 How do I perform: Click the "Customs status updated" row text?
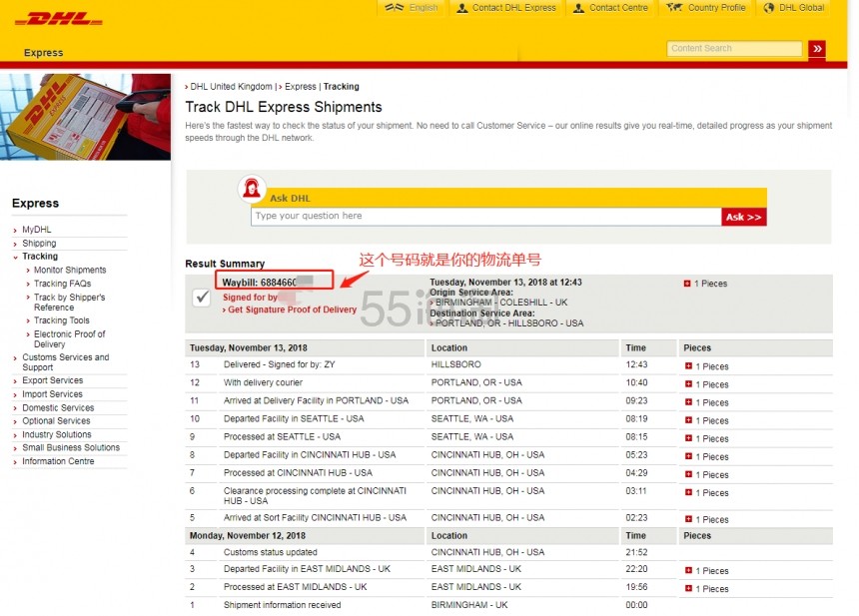tap(270, 552)
